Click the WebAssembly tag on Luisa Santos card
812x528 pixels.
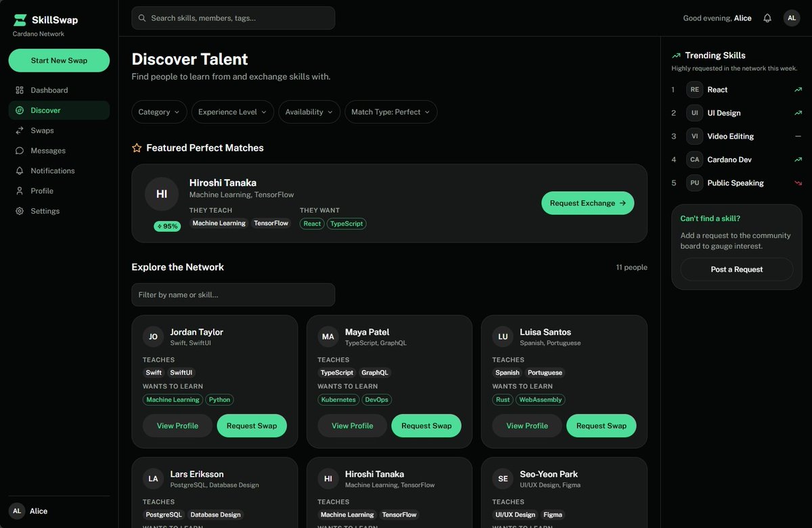(x=540, y=400)
